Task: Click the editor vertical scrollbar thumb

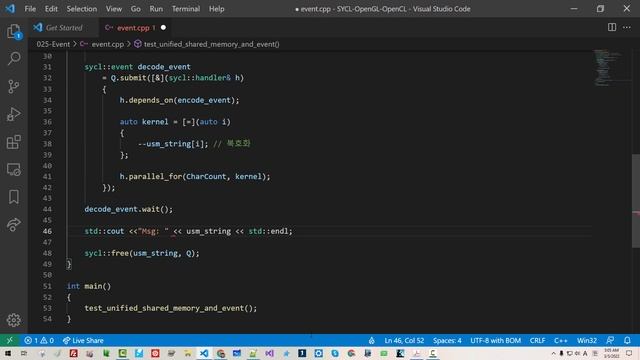Action: (636, 201)
